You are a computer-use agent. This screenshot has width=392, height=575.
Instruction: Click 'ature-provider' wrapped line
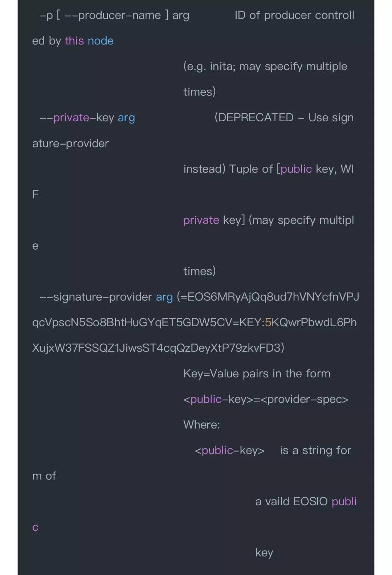[70, 143]
